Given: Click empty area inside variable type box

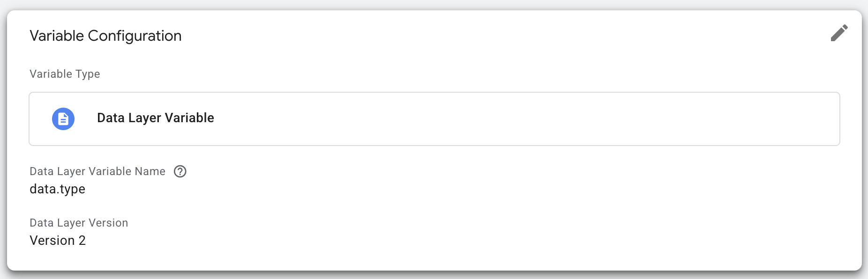Looking at the screenshot, I should coord(516,119).
